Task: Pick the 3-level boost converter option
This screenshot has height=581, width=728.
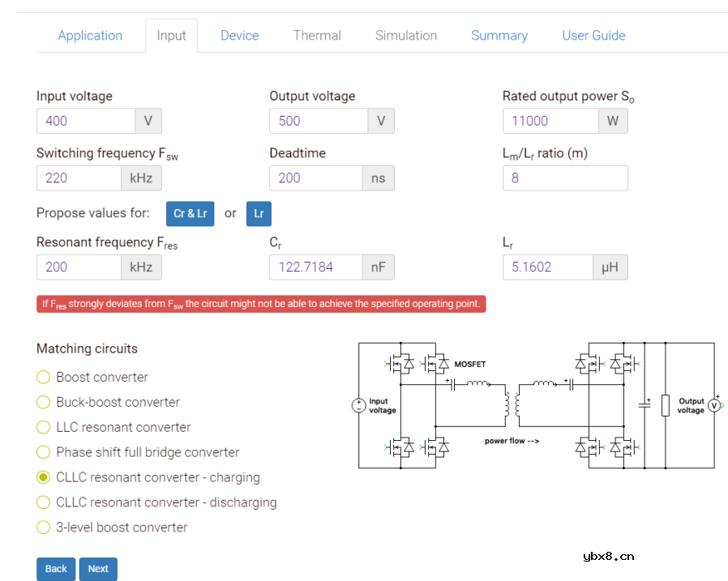Action: 44,528
